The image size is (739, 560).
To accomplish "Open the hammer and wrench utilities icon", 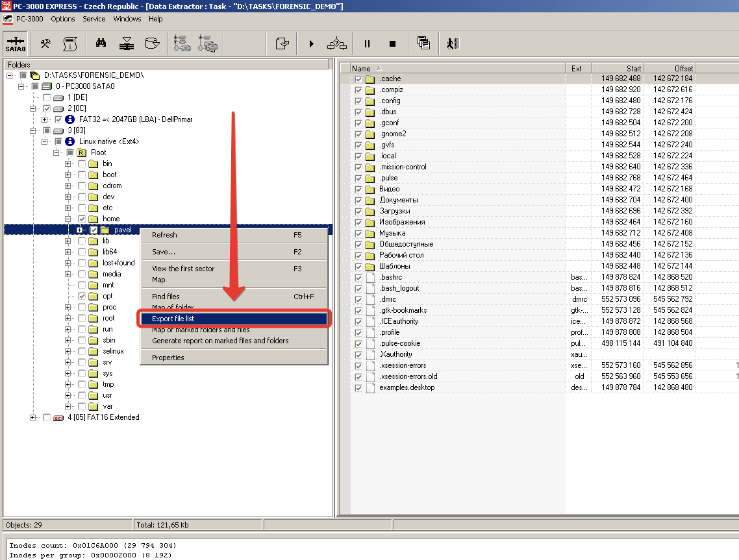I will point(45,43).
